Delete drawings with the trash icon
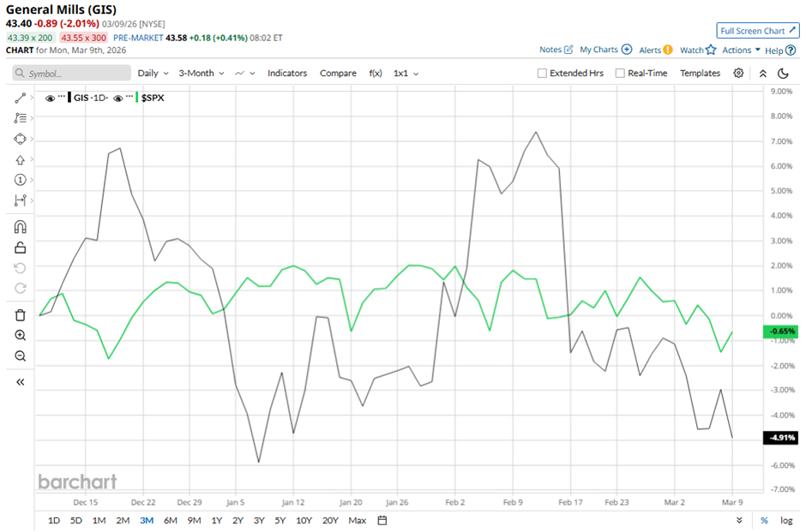Viewport: 806px width, 532px height. [x=21, y=314]
